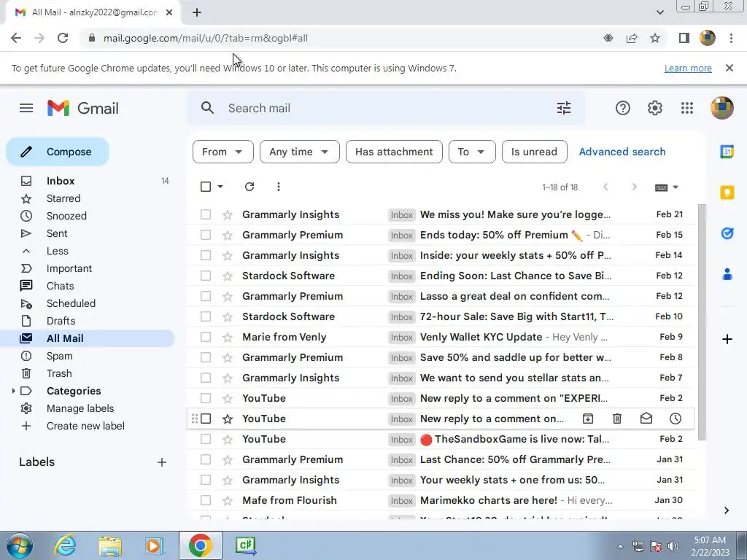Refresh the mail list
Viewport: 747px width, 560px height.
(x=249, y=187)
